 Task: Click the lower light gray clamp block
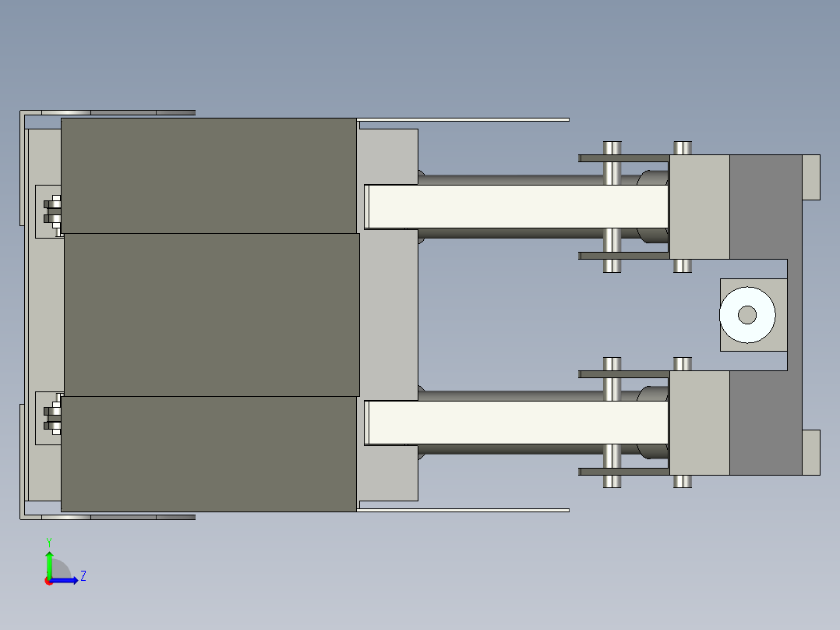pos(699,423)
